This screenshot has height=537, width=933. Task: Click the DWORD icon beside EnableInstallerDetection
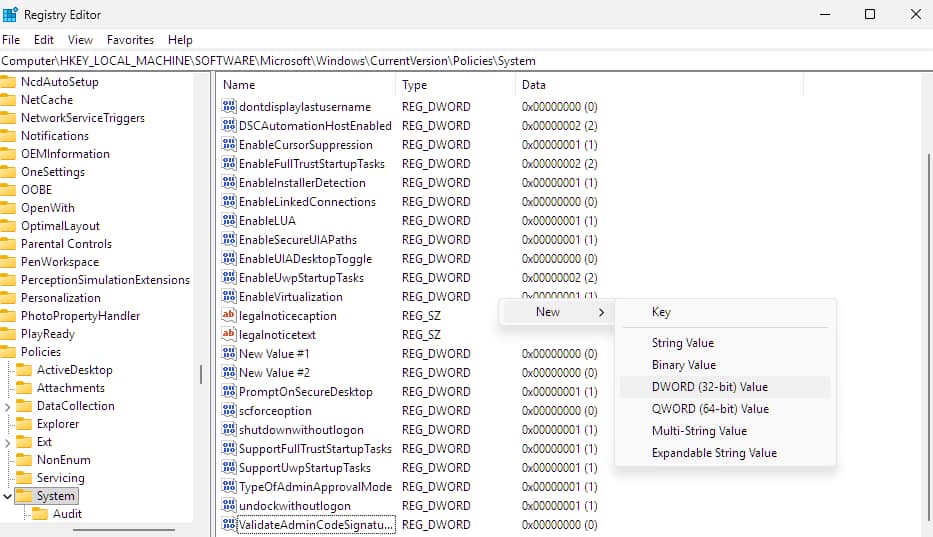(x=229, y=183)
